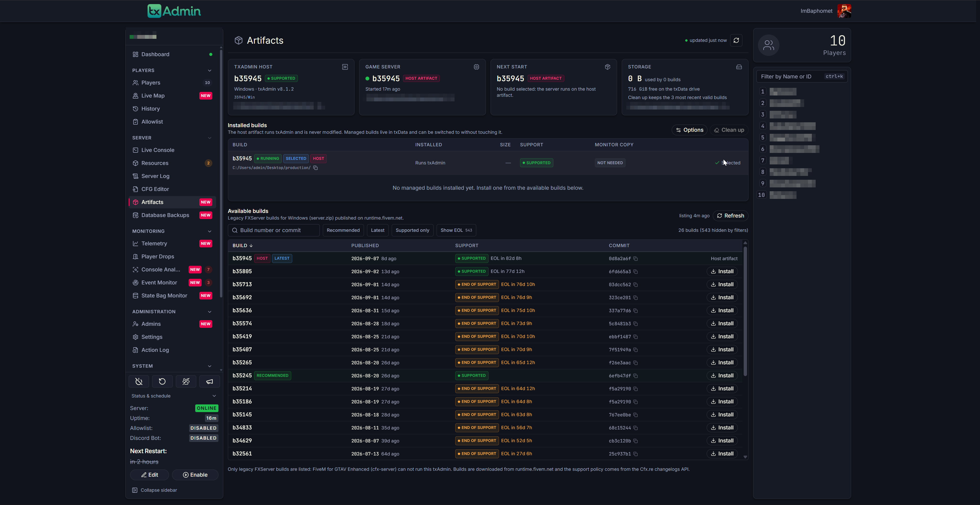The image size is (980, 505).
Task: Copy commit hash 6efb47df of recommended build
Action: point(635,376)
